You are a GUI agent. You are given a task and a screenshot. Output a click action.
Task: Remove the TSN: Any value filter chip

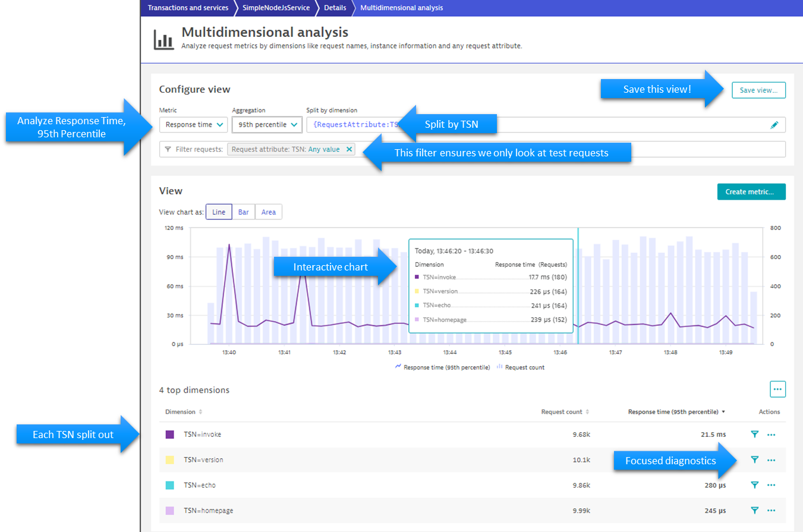pyautogui.click(x=349, y=149)
